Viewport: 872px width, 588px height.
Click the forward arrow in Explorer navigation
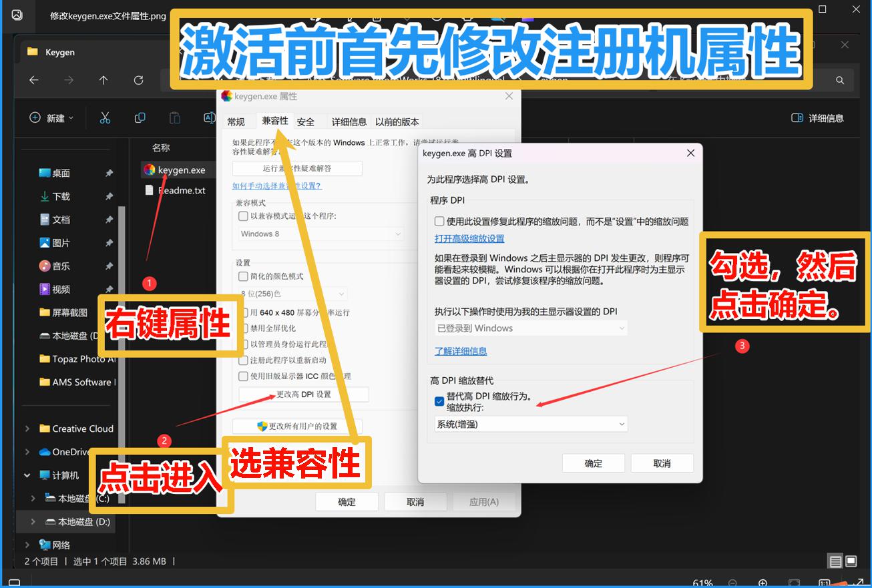click(x=69, y=80)
